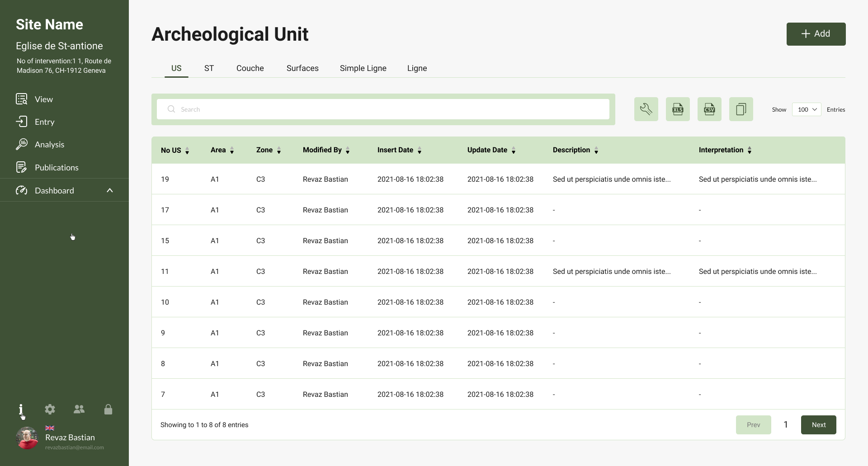Viewport: 868px width, 466px height.
Task: Open the users icon in sidebar
Action: click(79, 410)
